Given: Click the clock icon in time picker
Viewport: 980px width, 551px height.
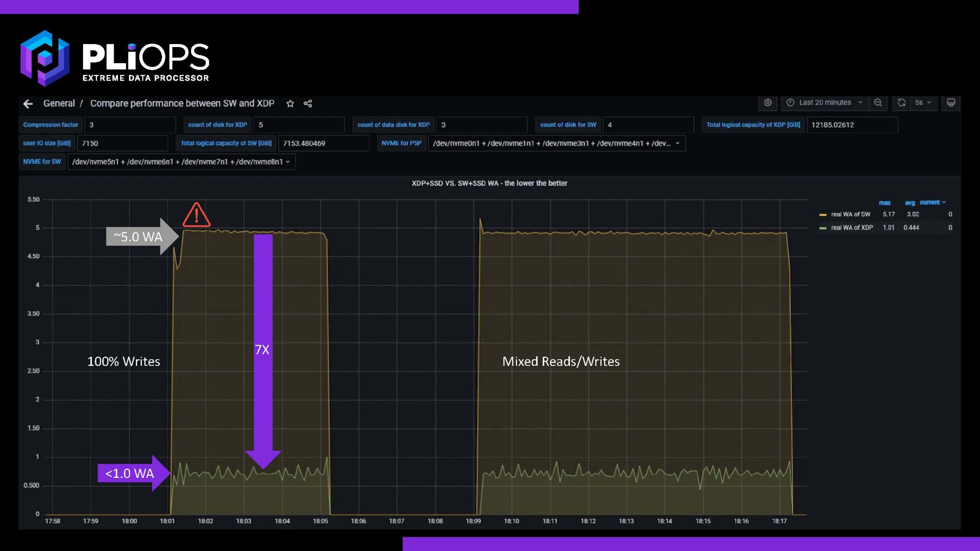Looking at the screenshot, I should tap(790, 103).
